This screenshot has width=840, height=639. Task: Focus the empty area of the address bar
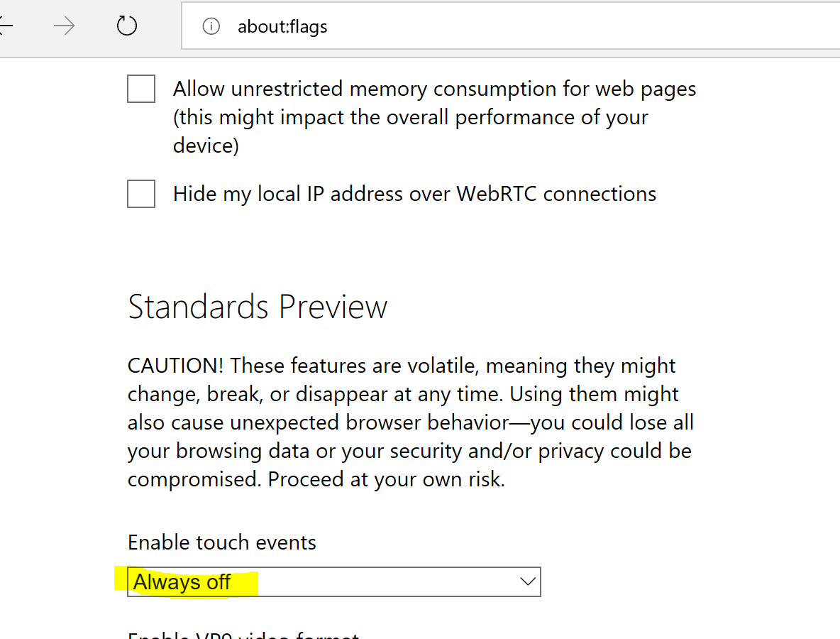(x=568, y=27)
